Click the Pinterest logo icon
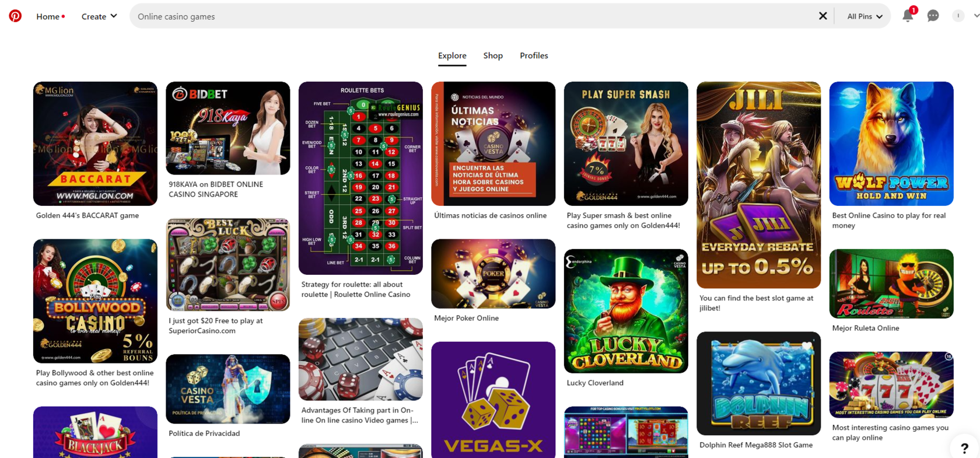The width and height of the screenshot is (980, 458). (15, 16)
